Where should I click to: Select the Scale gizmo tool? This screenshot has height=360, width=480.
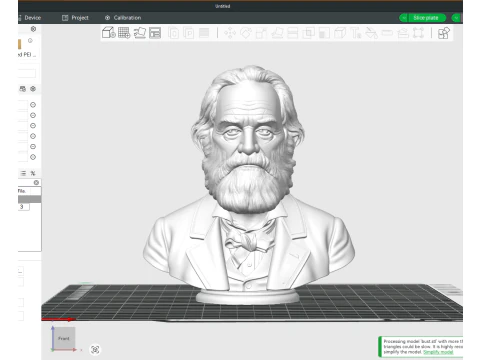click(261, 33)
